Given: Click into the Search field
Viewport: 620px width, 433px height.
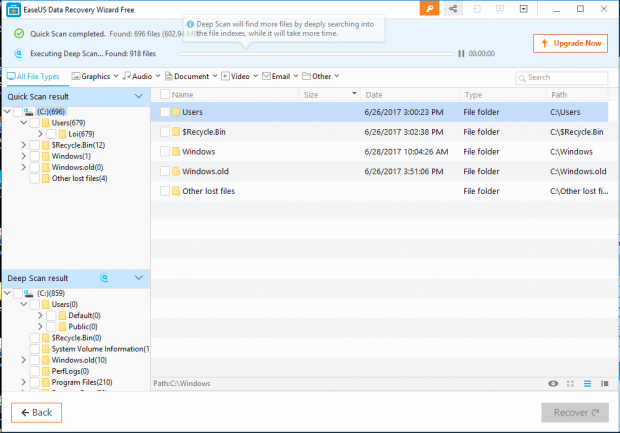Looking at the screenshot, I should click(x=565, y=77).
